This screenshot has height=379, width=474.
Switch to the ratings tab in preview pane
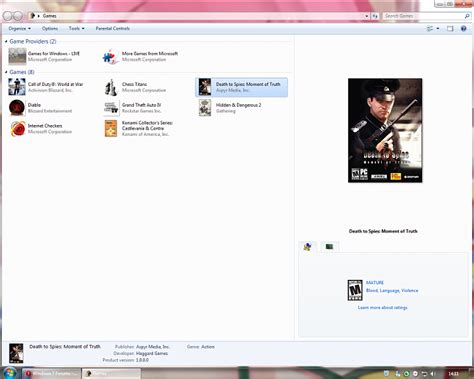click(308, 247)
